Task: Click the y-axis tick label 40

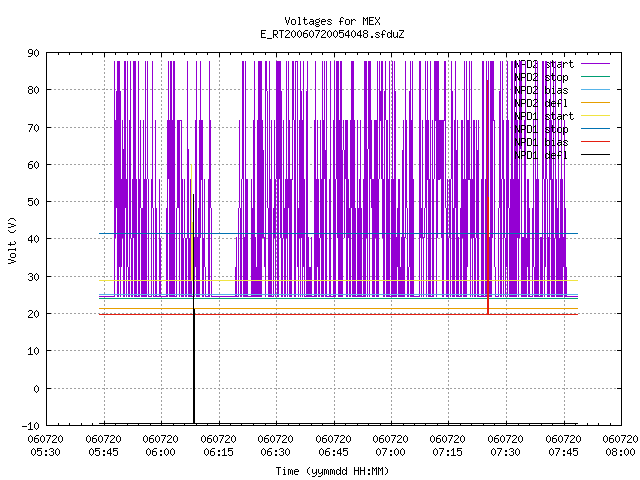Action: (x=33, y=239)
